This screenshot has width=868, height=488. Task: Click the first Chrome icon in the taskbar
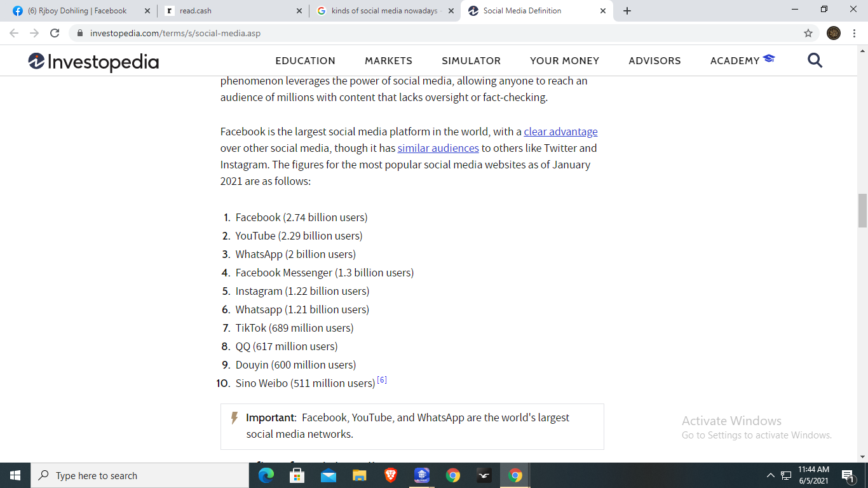[453, 475]
